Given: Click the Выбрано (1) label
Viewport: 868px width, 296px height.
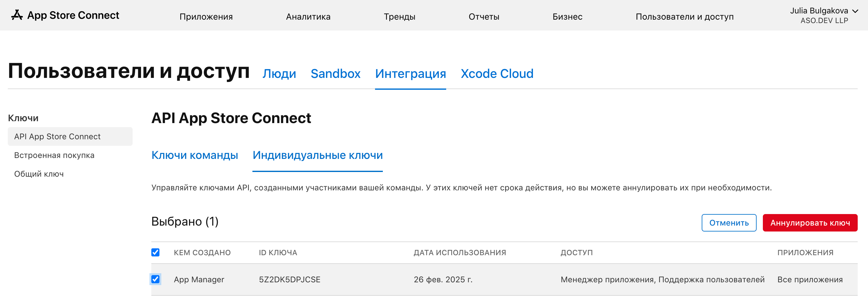Looking at the screenshot, I should 185,221.
